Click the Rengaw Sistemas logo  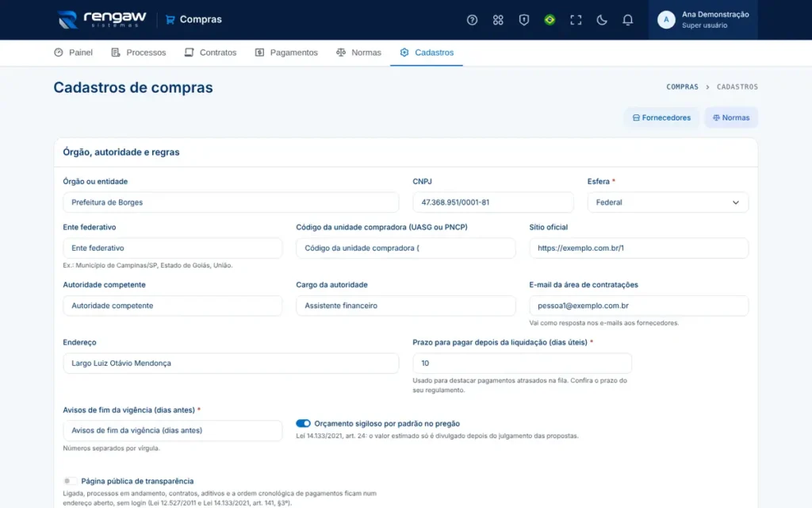coord(102,20)
